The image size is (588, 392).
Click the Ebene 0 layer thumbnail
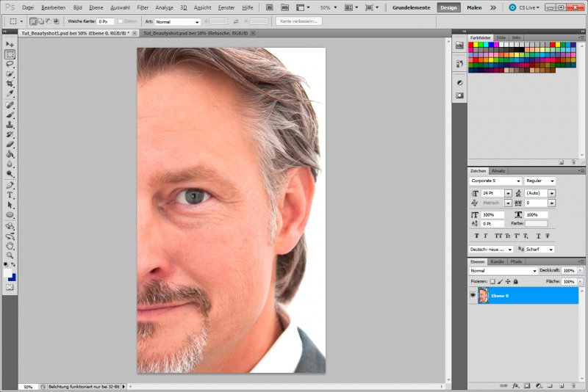(484, 295)
